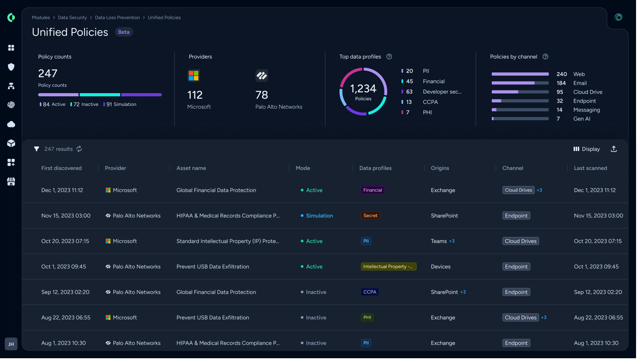Sort by Origins column header
This screenshot has height=363, width=644.
click(445, 170)
